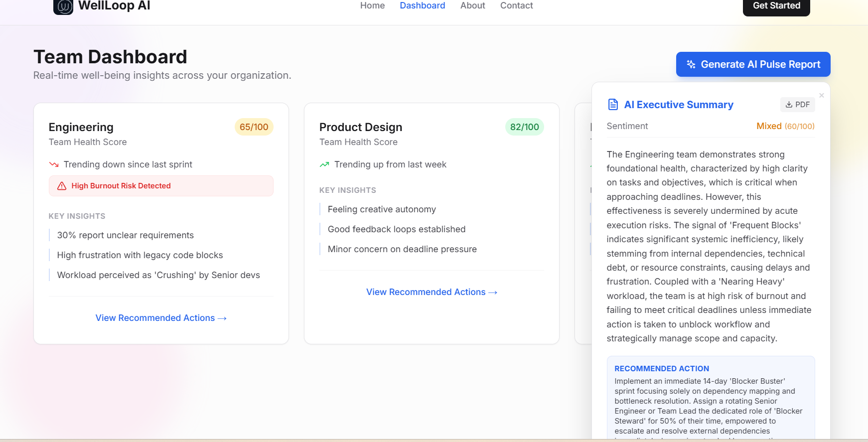View Recommended Actions for Engineering
Image resolution: width=868 pixels, height=442 pixels.
(x=161, y=318)
